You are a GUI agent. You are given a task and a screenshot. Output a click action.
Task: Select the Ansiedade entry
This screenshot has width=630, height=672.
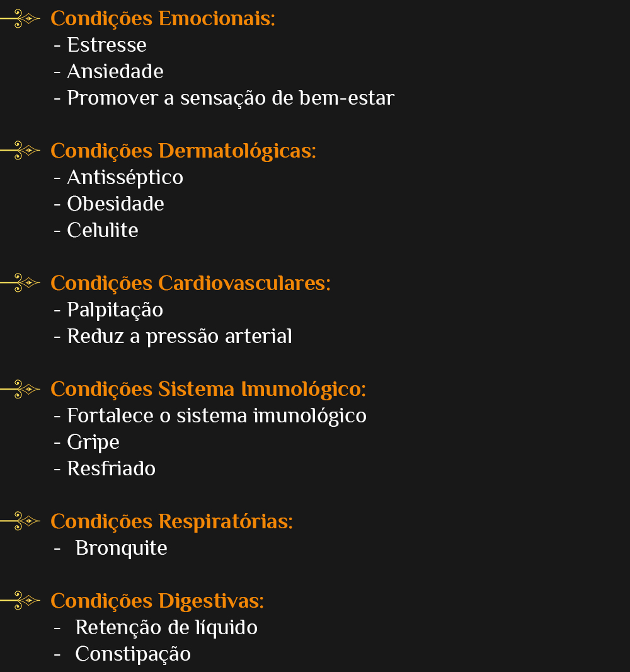point(115,72)
